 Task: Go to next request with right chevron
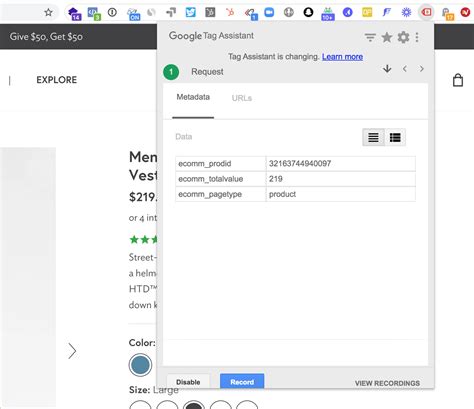[x=422, y=69]
